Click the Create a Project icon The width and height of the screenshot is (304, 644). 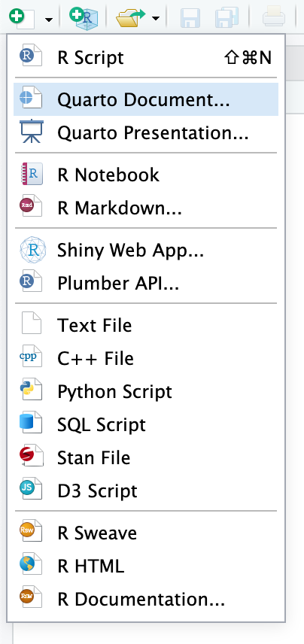[84, 18]
